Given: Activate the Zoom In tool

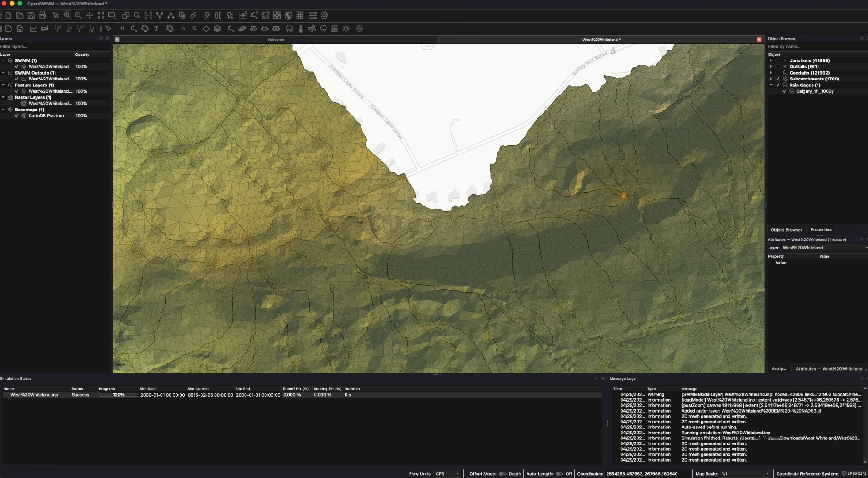Looking at the screenshot, I should [x=67, y=15].
